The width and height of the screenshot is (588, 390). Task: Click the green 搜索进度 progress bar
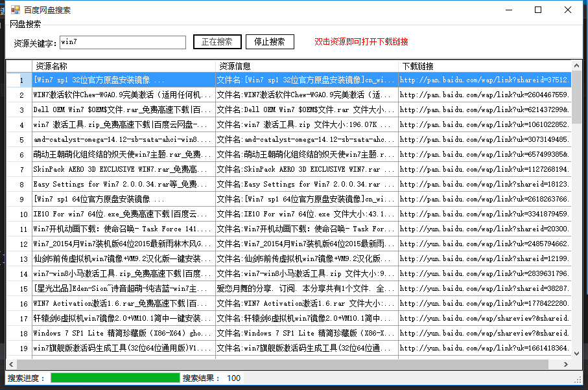(115, 378)
